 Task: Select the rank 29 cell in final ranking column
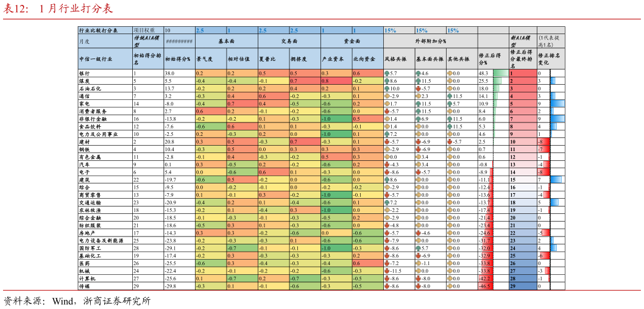coord(523,286)
